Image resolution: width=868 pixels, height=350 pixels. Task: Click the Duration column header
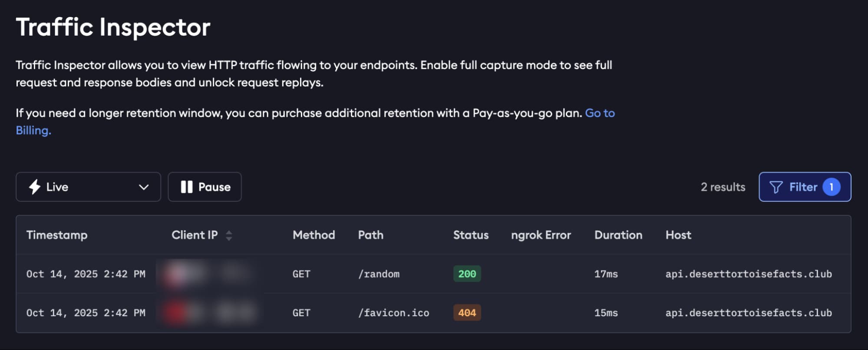click(618, 235)
